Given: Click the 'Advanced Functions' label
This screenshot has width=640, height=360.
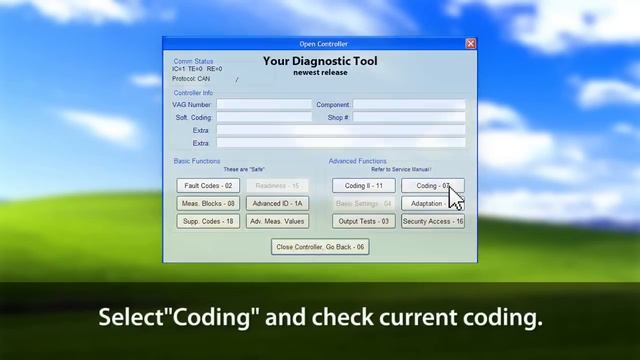Looking at the screenshot, I should click(358, 161).
